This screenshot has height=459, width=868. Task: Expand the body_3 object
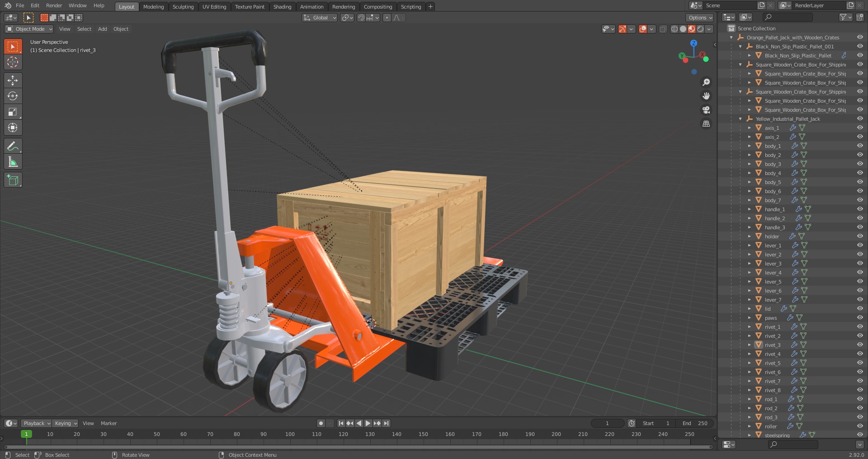[x=750, y=164]
